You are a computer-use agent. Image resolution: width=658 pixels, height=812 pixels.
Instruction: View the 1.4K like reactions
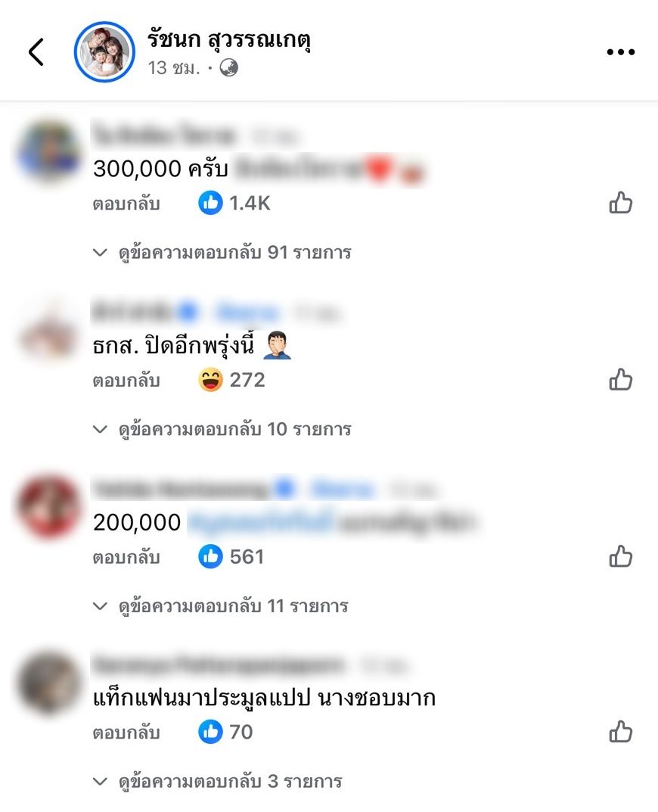(234, 203)
